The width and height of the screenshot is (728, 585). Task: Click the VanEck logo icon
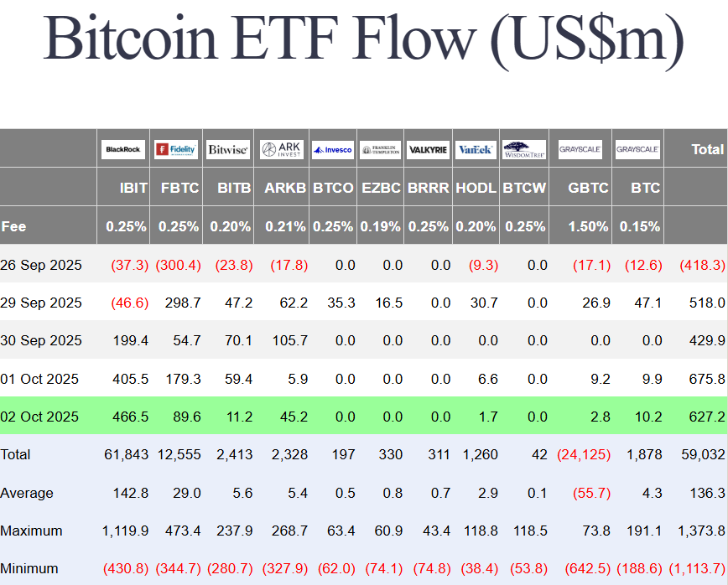[x=476, y=150]
